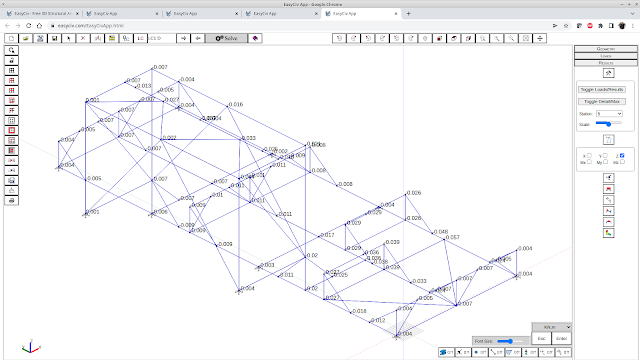This screenshot has width=640, height=360.
Task: Click the purple icon next to Solve
Action: [255, 38]
